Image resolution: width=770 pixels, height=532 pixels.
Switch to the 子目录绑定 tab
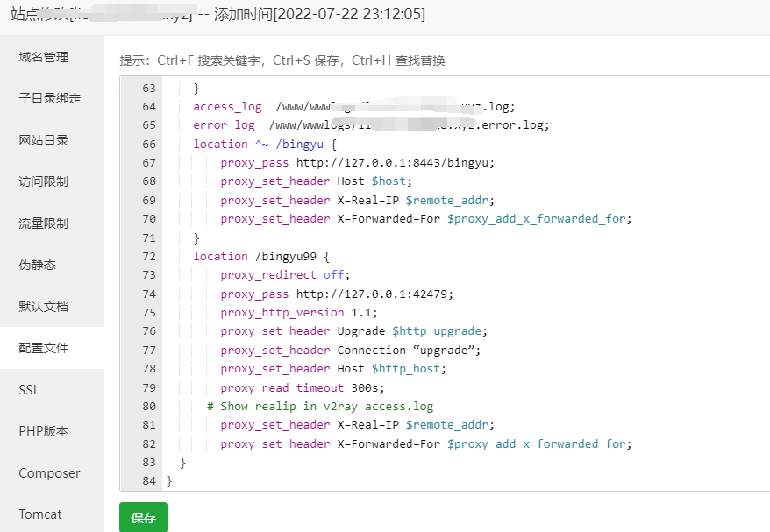[x=50, y=98]
